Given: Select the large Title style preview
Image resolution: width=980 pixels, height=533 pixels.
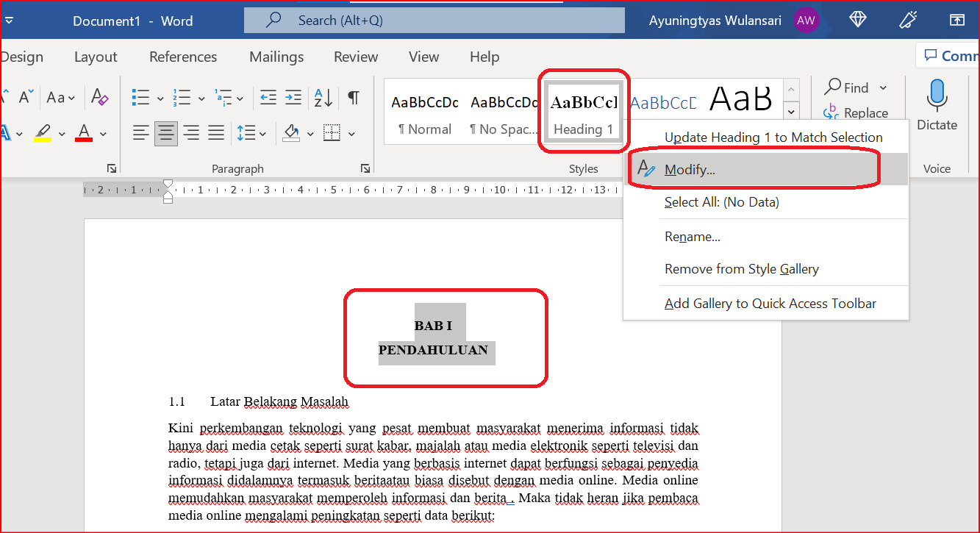Looking at the screenshot, I should pos(740,98).
